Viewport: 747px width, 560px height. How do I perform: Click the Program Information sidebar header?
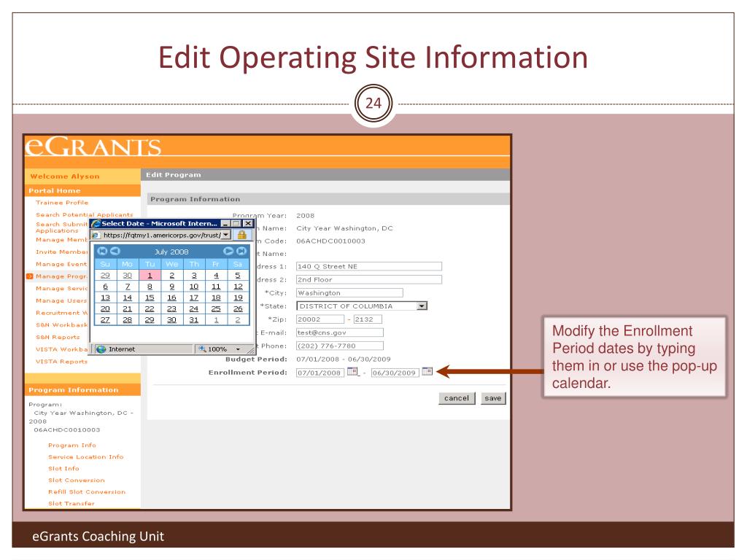(x=82, y=389)
